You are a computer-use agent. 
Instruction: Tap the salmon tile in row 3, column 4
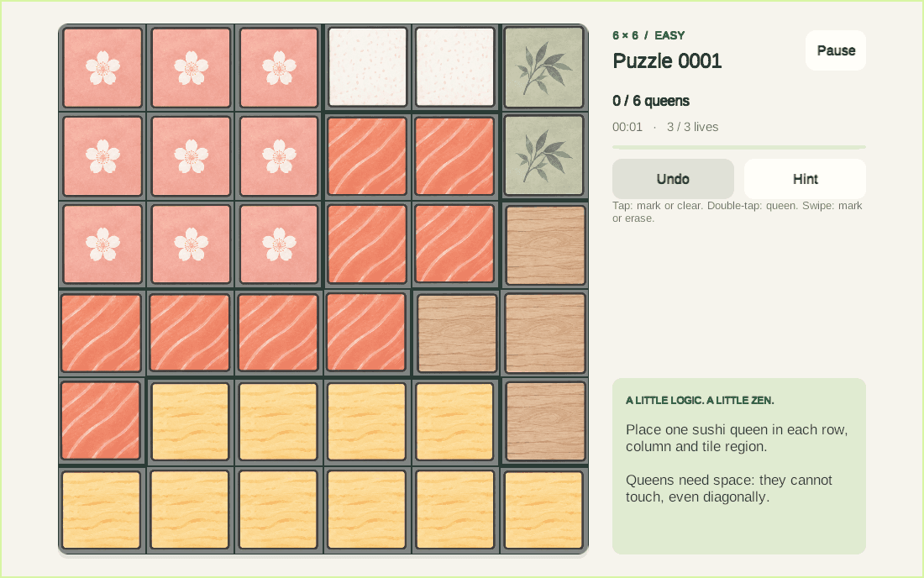click(367, 244)
